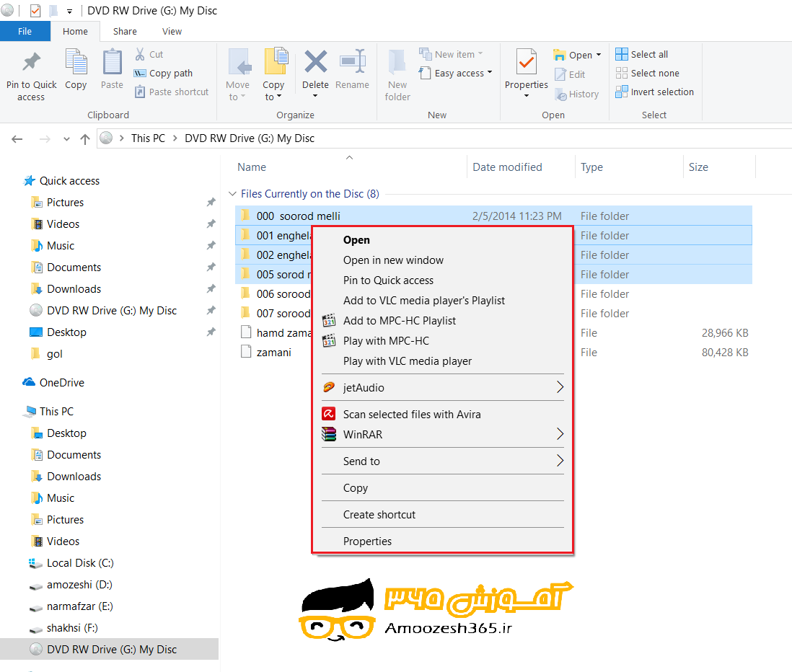The image size is (792, 672).
Task: Click the Cut scissors icon
Action: click(140, 54)
